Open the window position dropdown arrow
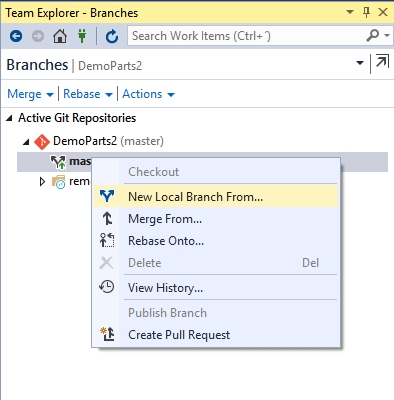This screenshot has height=400, width=394. tap(350, 12)
